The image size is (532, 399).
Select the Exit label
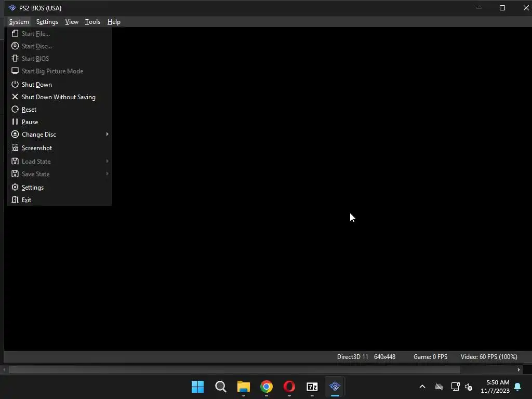click(26, 200)
